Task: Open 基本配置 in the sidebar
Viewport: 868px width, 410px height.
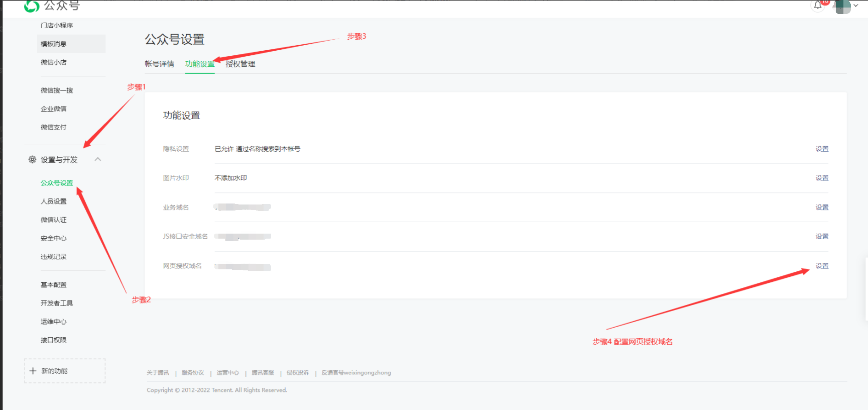Action: (x=53, y=284)
